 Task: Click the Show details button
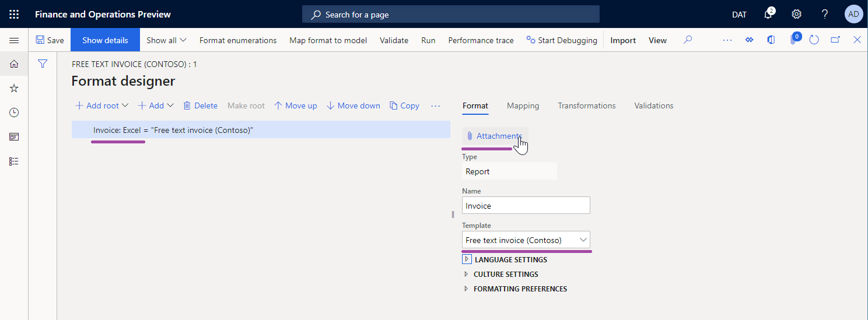(105, 40)
